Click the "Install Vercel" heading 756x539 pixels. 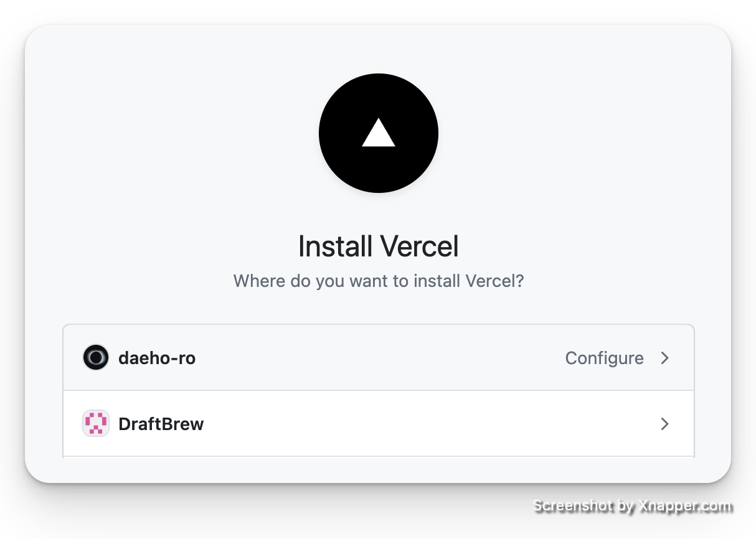(x=378, y=246)
